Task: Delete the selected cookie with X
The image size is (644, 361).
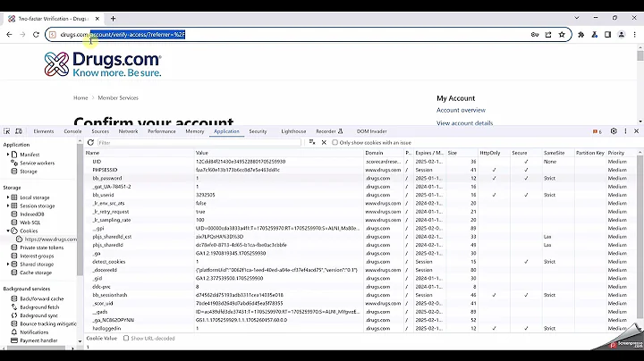Action: (324, 142)
